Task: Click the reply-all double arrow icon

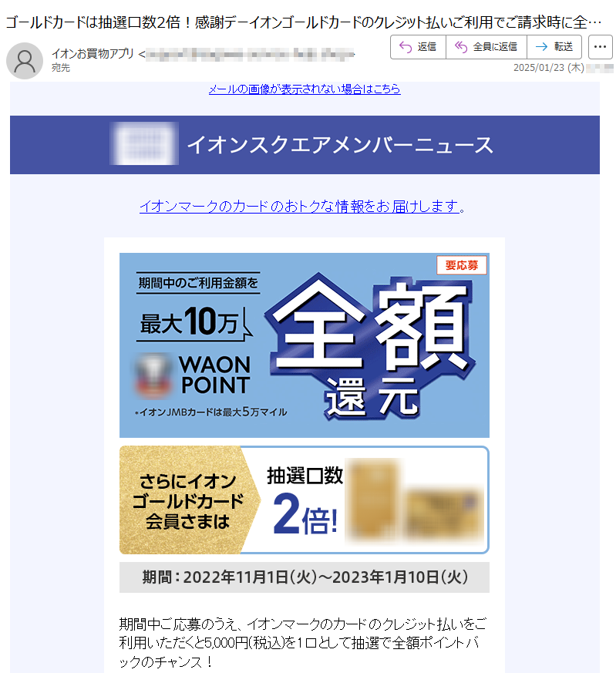Action: click(x=461, y=47)
